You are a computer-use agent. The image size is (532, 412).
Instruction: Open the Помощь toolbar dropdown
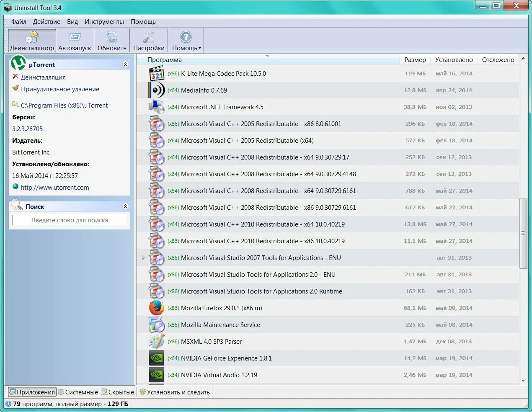186,41
